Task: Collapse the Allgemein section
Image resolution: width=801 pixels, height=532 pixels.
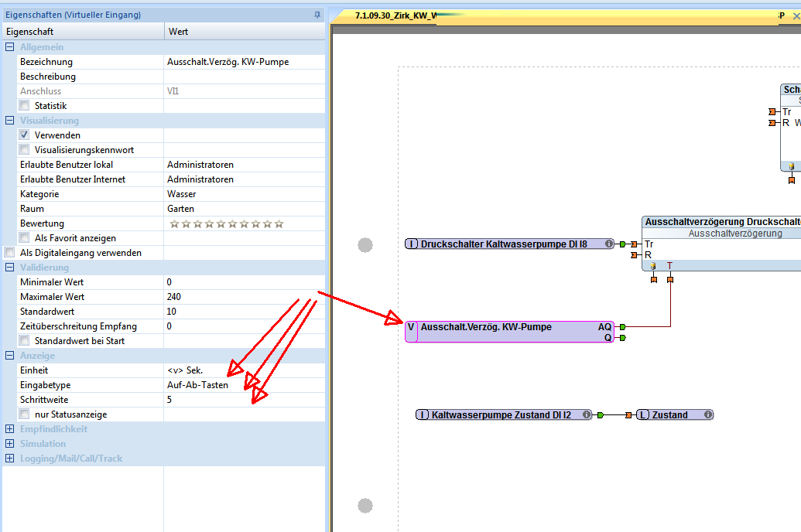Action: [9, 47]
